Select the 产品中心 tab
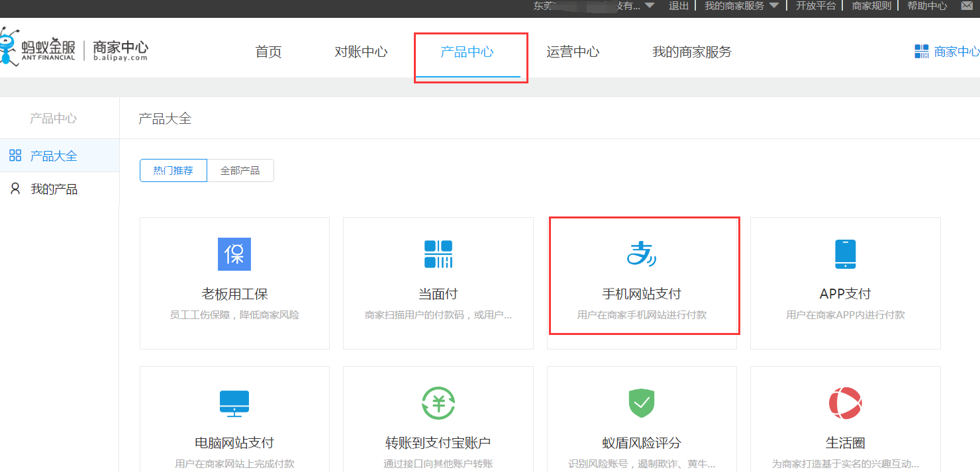The width and height of the screenshot is (980, 472). [x=467, y=52]
